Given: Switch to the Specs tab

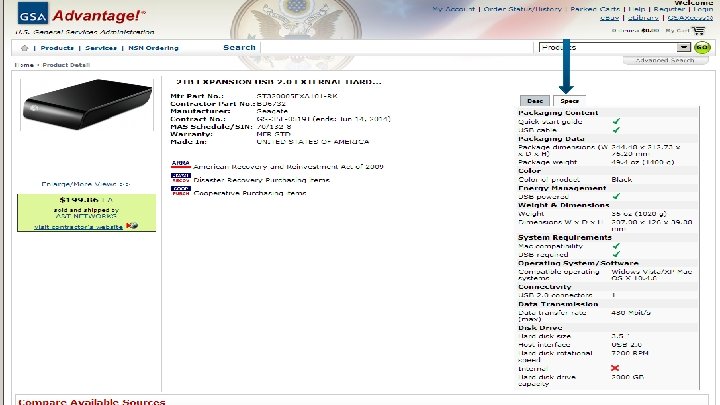Looking at the screenshot, I should pyautogui.click(x=569, y=101).
